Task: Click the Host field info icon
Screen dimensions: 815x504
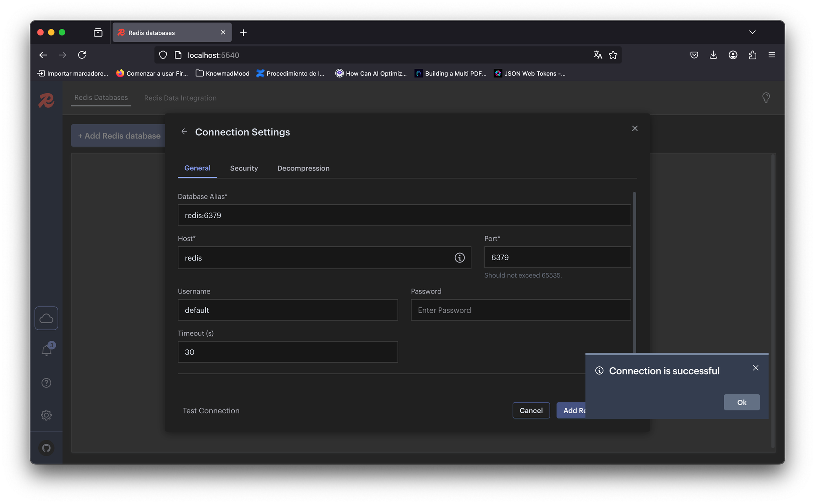Action: pyautogui.click(x=459, y=258)
